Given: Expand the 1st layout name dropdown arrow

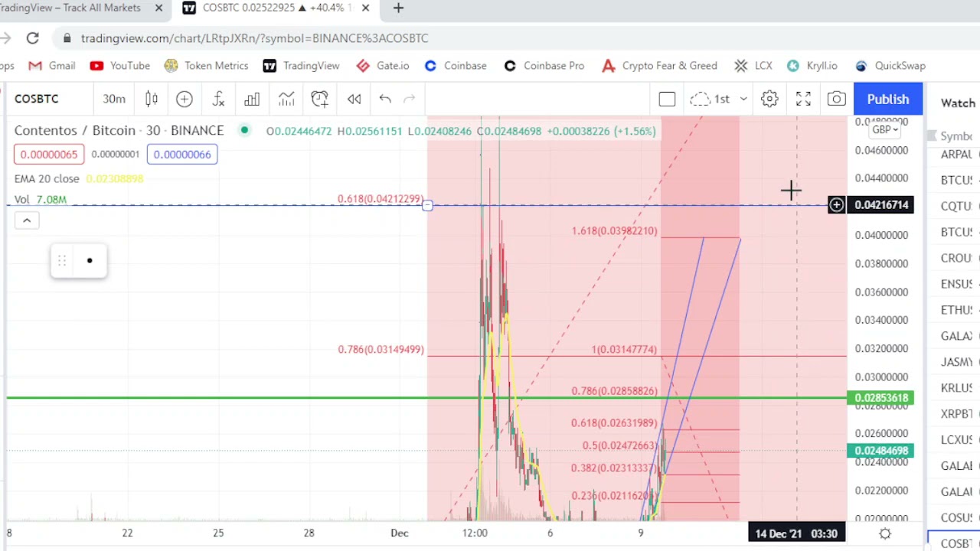Looking at the screenshot, I should tap(743, 99).
